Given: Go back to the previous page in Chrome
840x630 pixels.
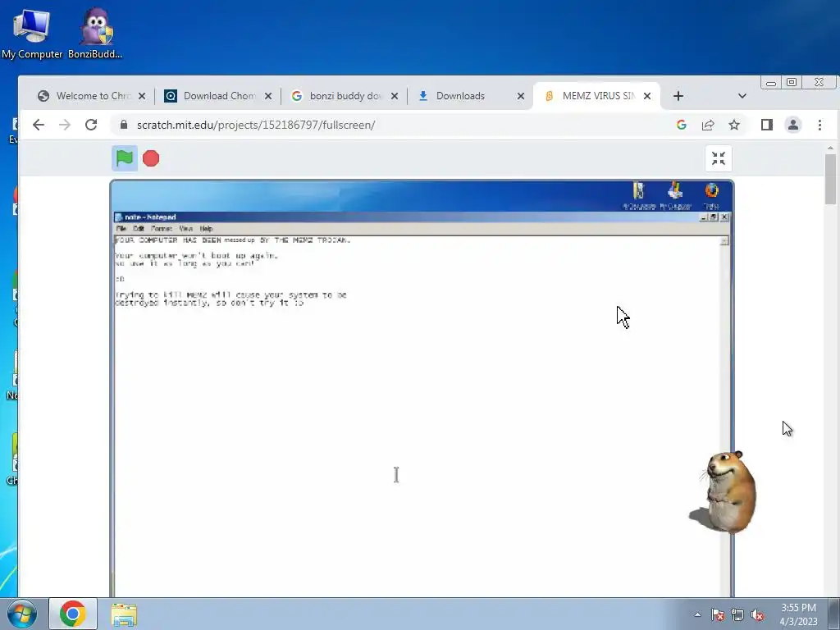Looking at the screenshot, I should [39, 125].
